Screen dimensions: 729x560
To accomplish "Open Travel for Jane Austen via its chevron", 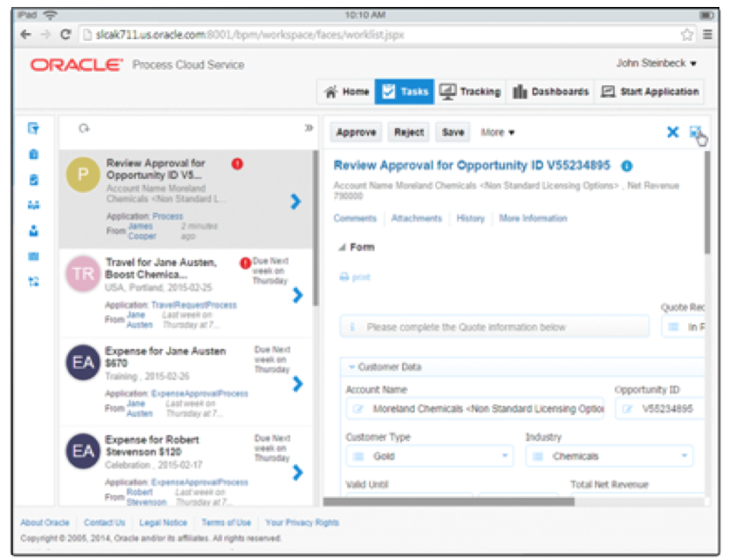I will (297, 295).
